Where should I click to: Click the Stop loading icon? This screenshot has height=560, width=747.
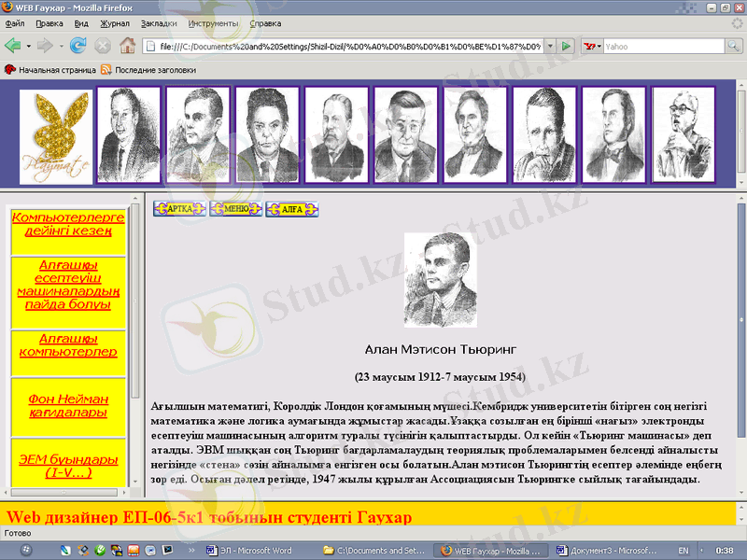pos(103,46)
